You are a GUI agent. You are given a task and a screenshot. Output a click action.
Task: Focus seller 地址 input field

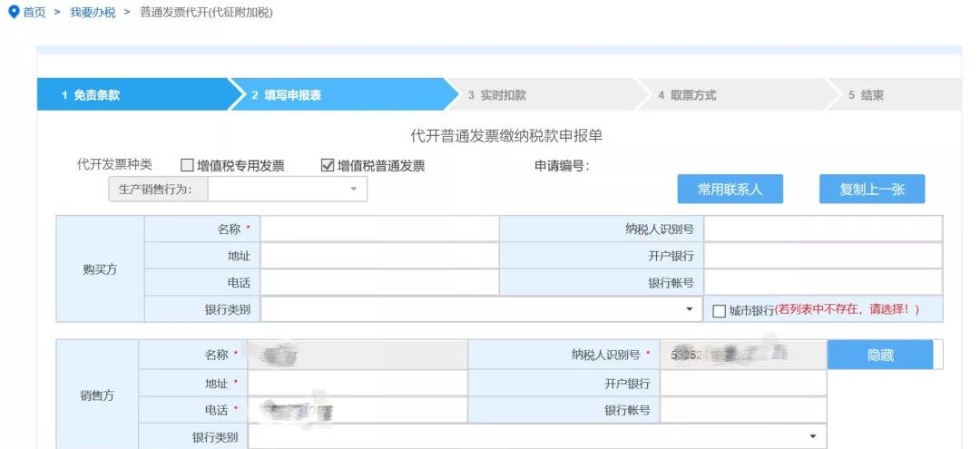click(x=358, y=383)
